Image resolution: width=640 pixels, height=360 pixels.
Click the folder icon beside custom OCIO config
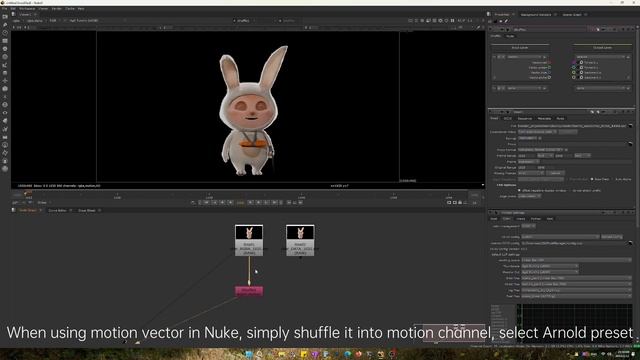pyautogui.click(x=630, y=243)
